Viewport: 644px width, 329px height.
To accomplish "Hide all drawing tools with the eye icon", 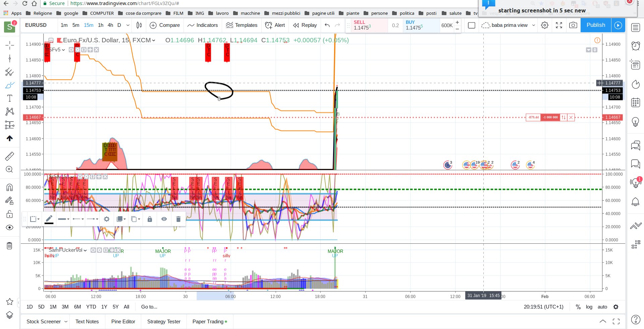I will point(9,228).
